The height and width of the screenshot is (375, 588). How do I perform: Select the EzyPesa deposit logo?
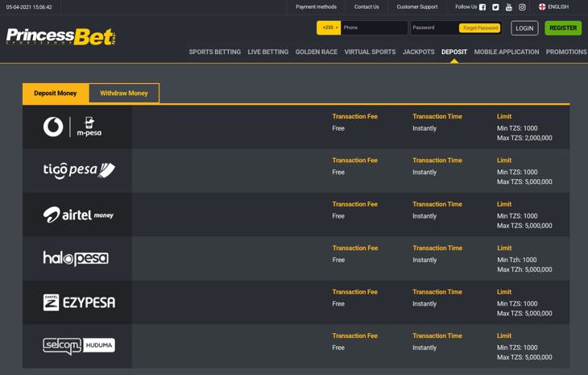click(x=79, y=302)
